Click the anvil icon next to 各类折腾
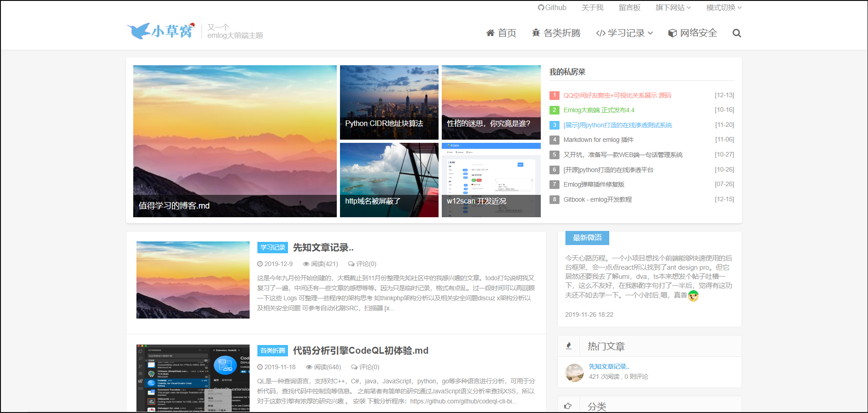 [x=535, y=32]
